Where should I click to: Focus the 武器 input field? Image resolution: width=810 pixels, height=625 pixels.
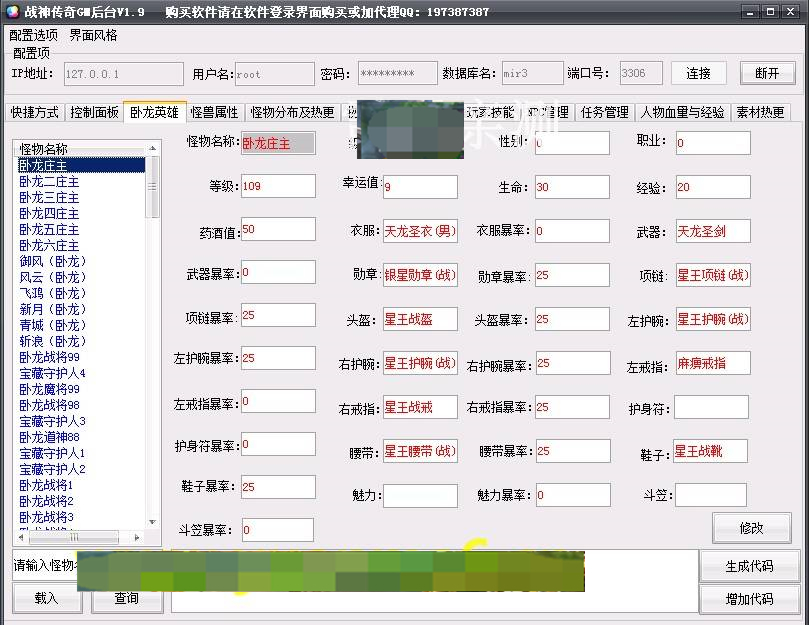pos(712,232)
